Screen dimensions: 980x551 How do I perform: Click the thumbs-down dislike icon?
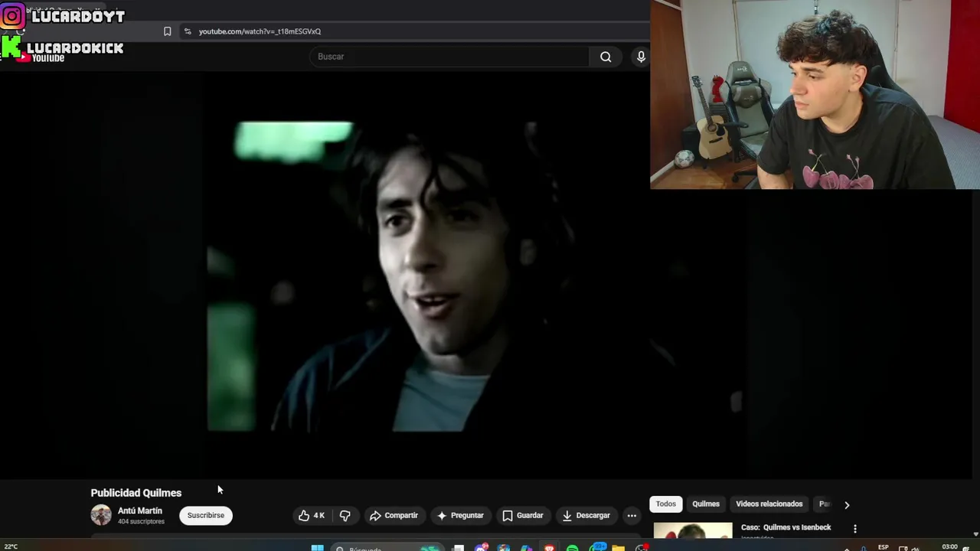point(345,516)
